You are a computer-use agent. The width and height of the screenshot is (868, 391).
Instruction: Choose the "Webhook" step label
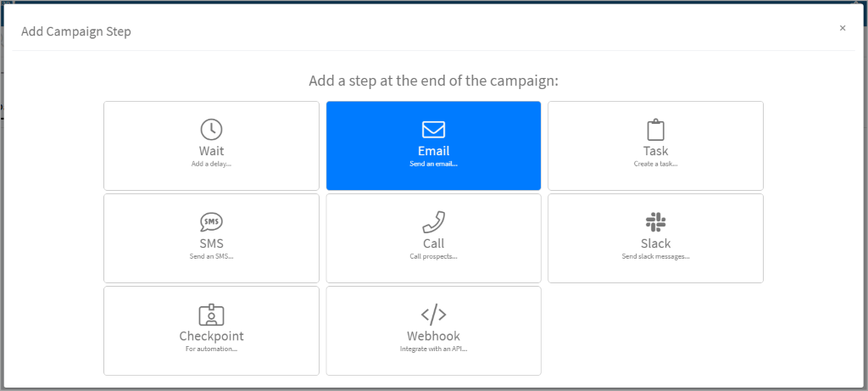pos(433,336)
